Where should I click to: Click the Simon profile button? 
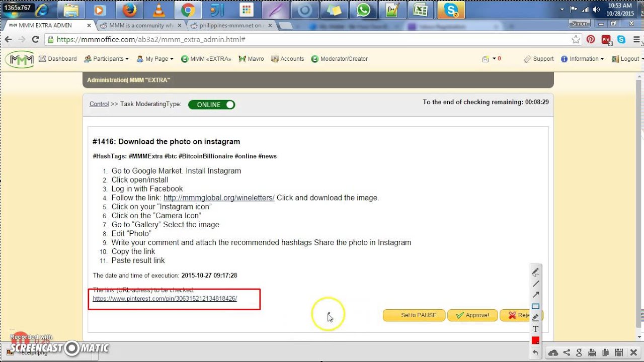tap(580, 24)
